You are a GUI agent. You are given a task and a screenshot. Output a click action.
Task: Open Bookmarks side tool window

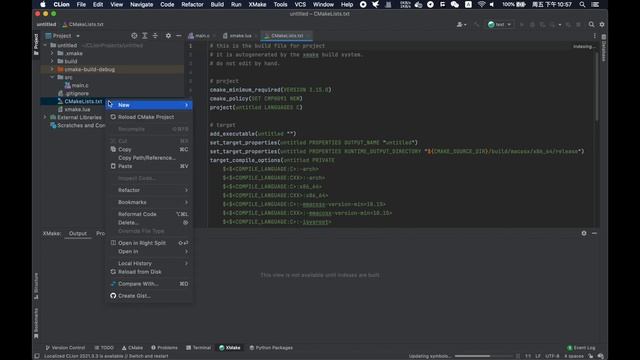point(36,323)
